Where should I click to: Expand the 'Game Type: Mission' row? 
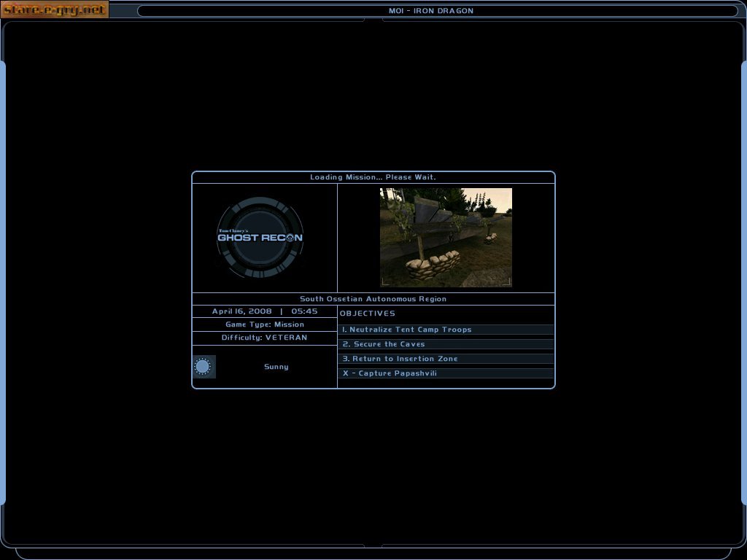[x=264, y=324]
